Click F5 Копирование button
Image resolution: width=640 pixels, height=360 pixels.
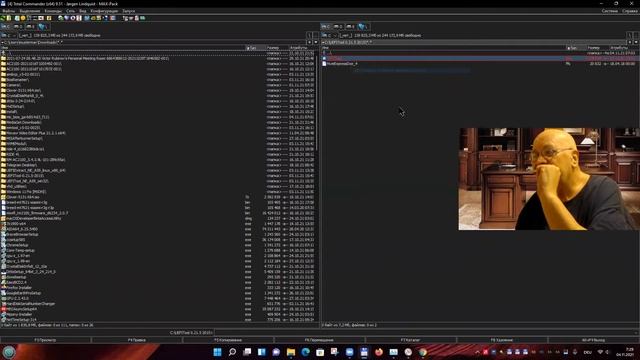point(228,340)
